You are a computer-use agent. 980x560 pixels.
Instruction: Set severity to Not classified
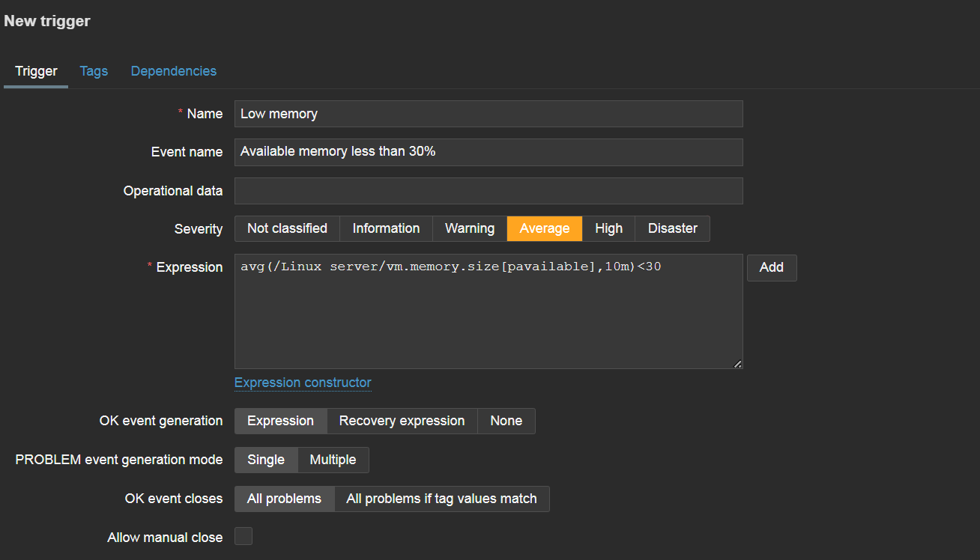(x=287, y=229)
